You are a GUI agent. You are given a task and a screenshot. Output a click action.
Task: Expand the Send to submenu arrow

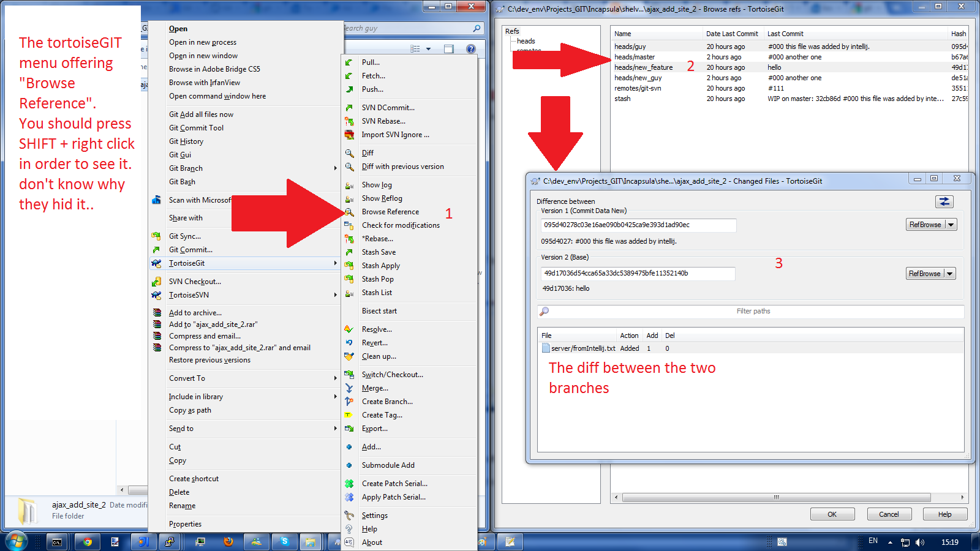point(335,429)
